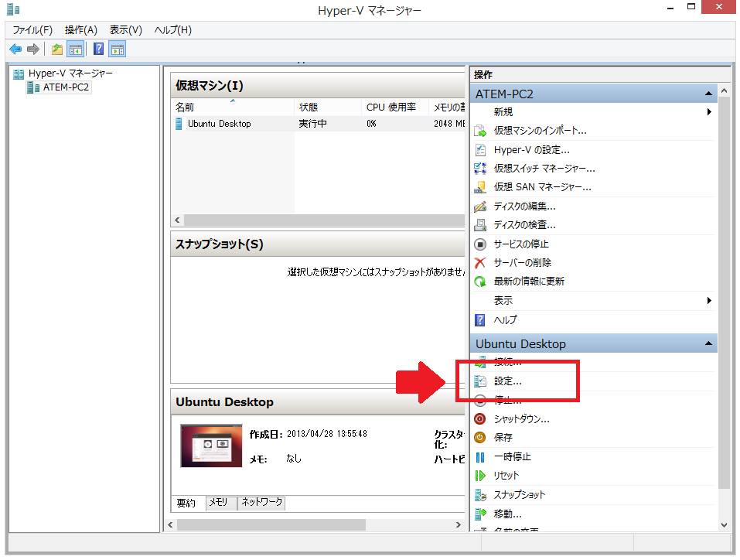The image size is (740, 560).
Task: Maximize the Hyper-V マネージャー window
Action: (691, 7)
